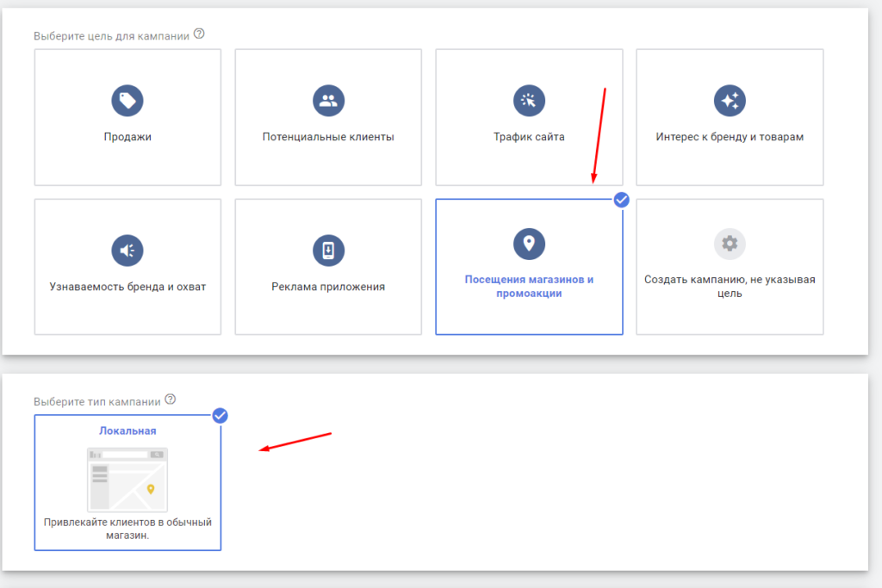Image resolution: width=882 pixels, height=588 pixels.
Task: Choose Узнаваемость бренда и охват label
Action: tap(127, 287)
